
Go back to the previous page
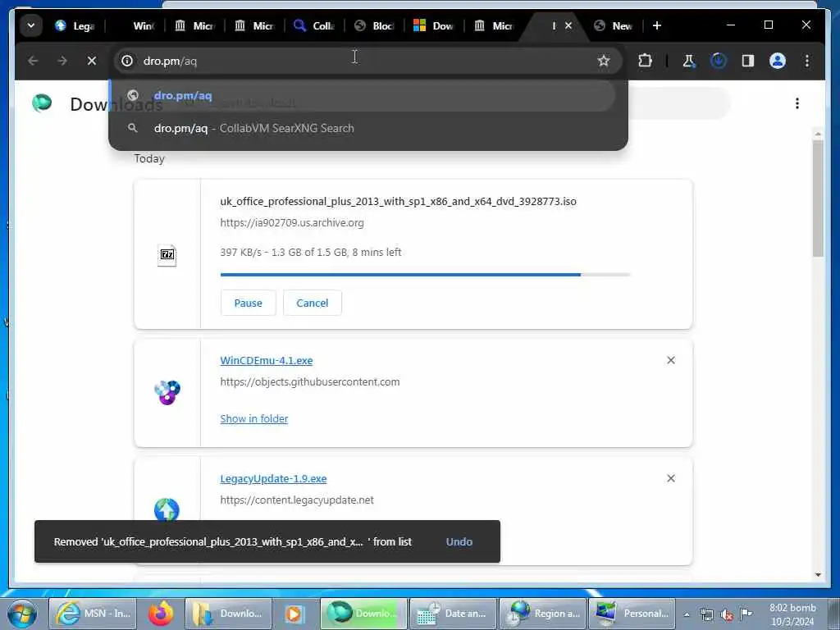click(x=33, y=61)
